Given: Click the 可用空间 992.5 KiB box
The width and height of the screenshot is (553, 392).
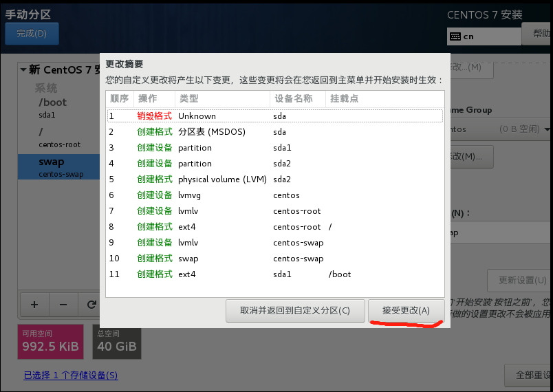Looking at the screenshot, I should [50, 342].
